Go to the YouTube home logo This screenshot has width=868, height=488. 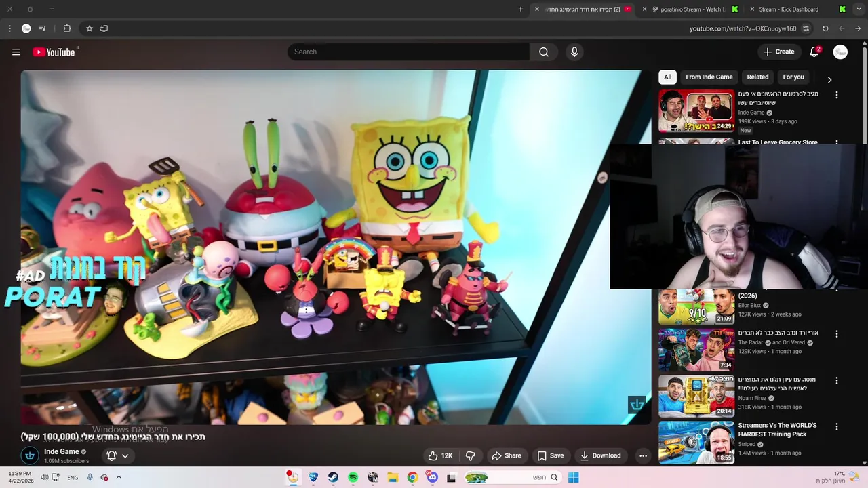click(x=54, y=52)
